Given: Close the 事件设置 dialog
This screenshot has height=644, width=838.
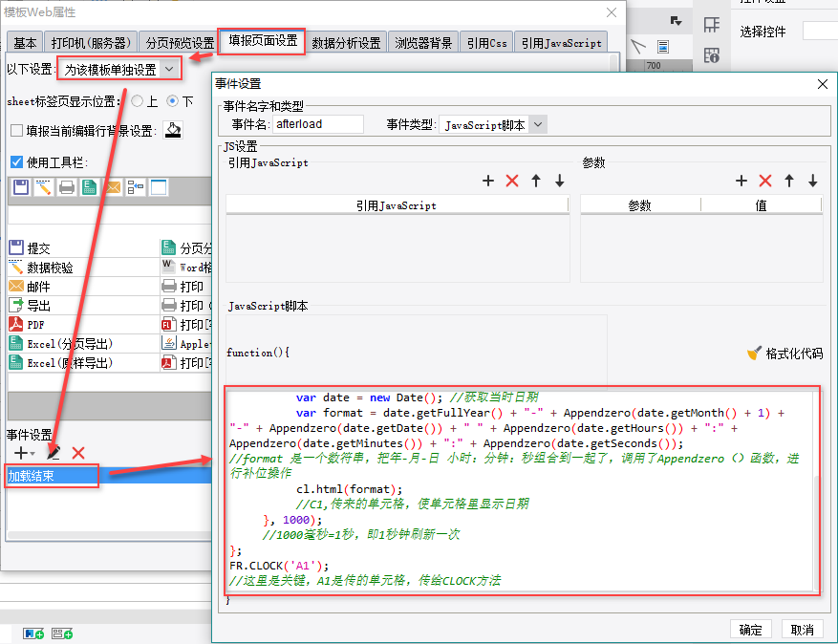Looking at the screenshot, I should pyautogui.click(x=823, y=84).
